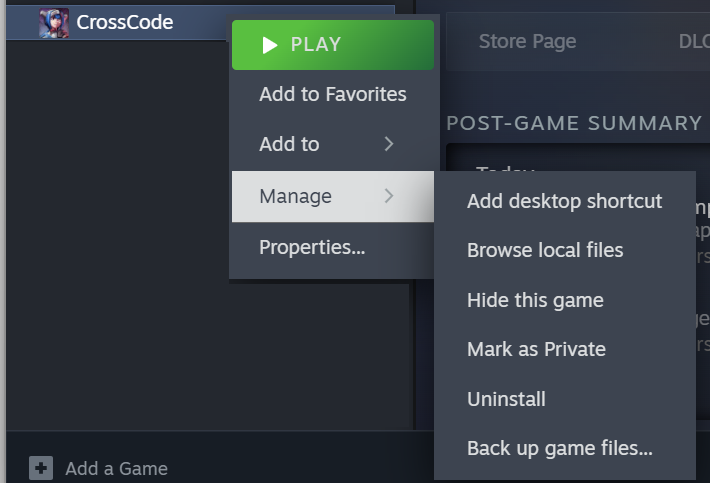
Task: Click the white play triangle icon
Action: (269, 44)
